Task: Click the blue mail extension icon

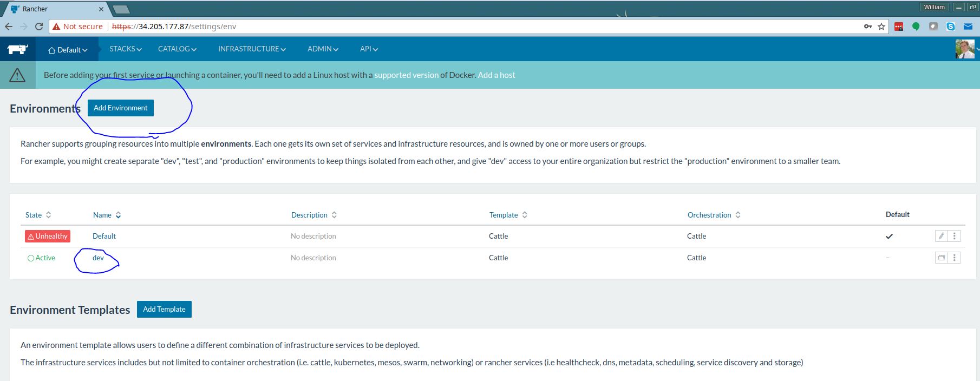Action: coord(968,26)
